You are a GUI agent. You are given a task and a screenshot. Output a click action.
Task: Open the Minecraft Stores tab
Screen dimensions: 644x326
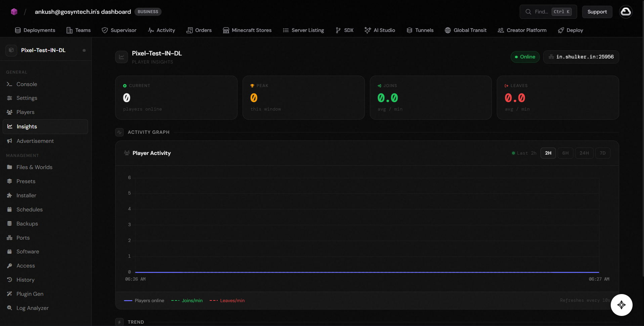click(x=247, y=30)
